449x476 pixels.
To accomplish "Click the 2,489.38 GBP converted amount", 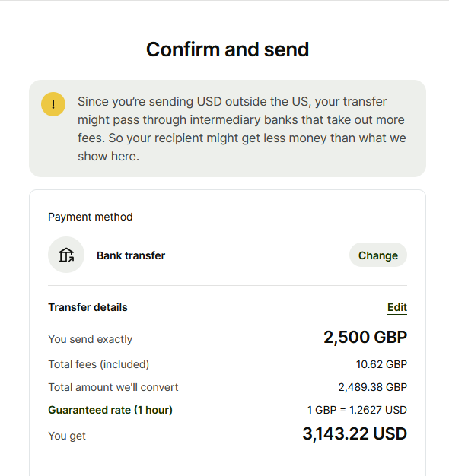I will (x=373, y=387).
